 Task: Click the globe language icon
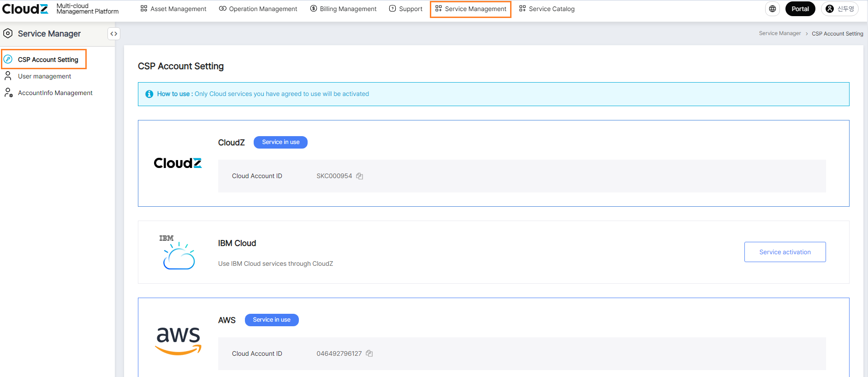773,9
